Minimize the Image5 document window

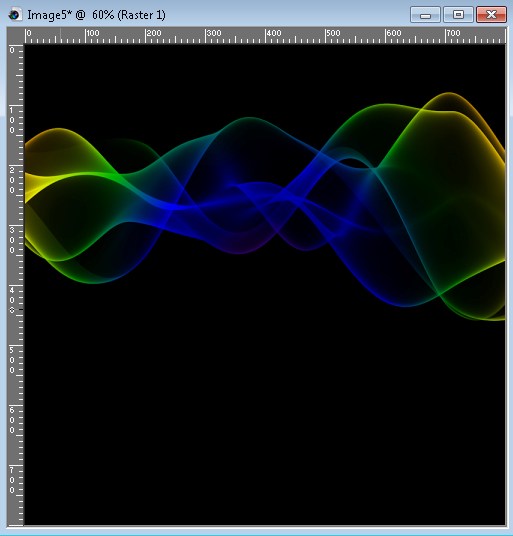pos(425,15)
